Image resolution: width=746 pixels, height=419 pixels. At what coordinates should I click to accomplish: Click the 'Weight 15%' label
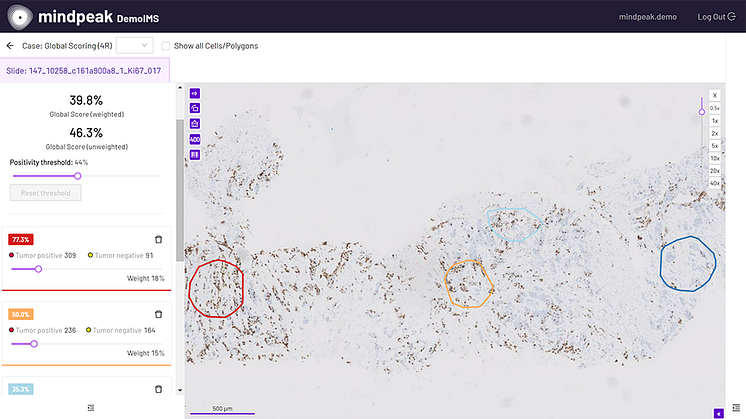[x=146, y=353]
